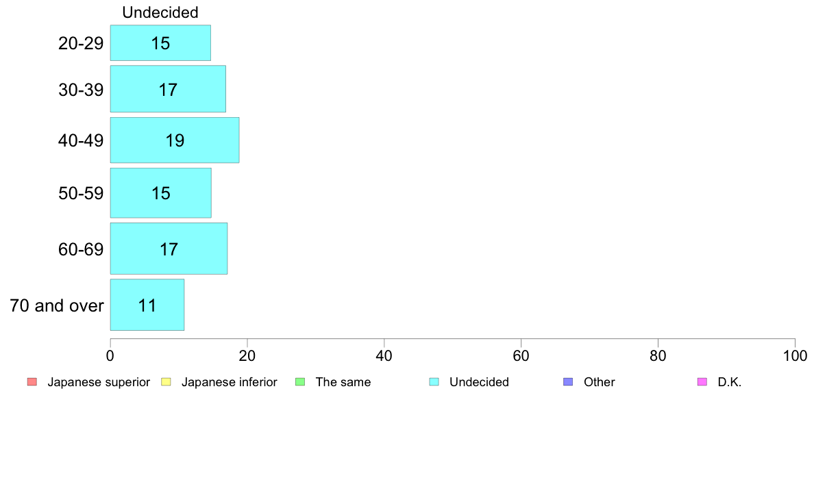This screenshot has height=504, width=814.
Task: Select the 30-39 bar showing 17
Action: 168,89
